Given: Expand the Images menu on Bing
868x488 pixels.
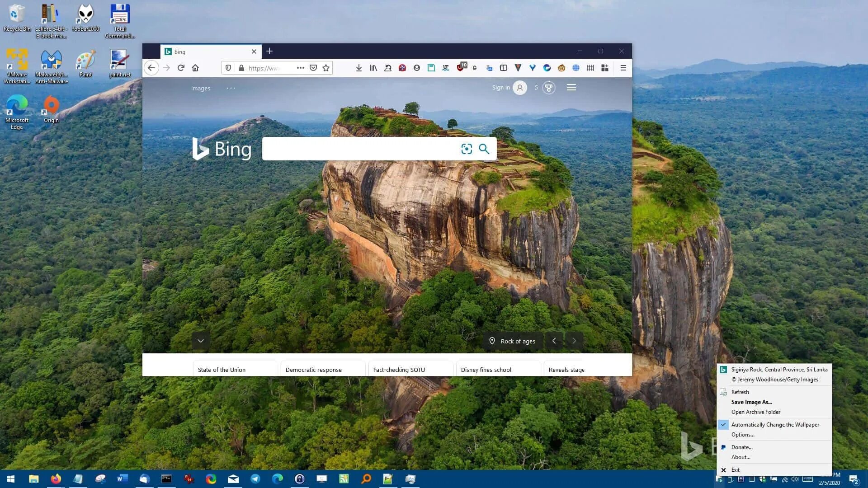Looking at the screenshot, I should click(200, 88).
